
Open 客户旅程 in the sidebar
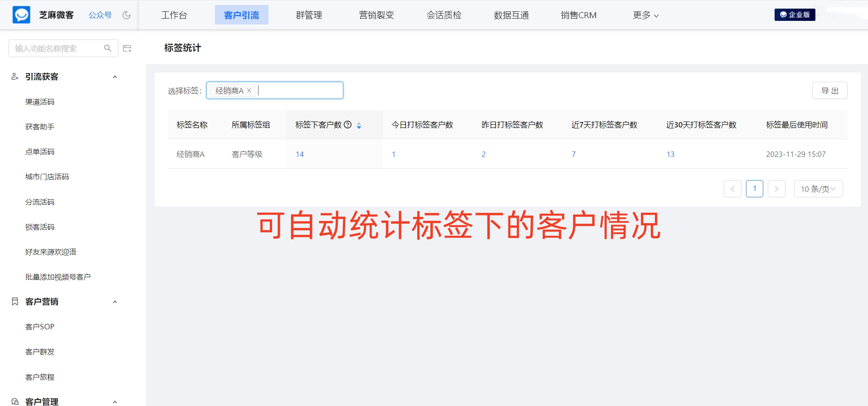[40, 377]
